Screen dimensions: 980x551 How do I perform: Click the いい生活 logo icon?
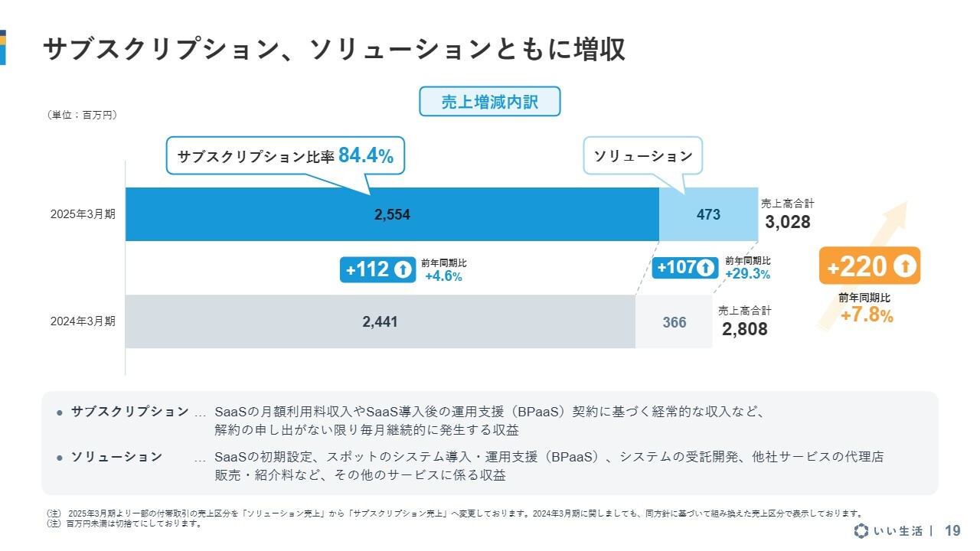(x=862, y=531)
